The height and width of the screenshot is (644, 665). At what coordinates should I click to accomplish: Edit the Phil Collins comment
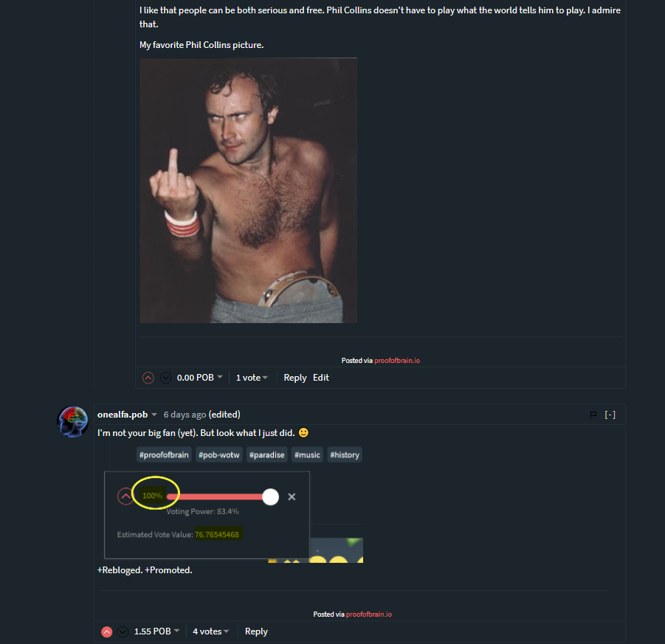[320, 378]
